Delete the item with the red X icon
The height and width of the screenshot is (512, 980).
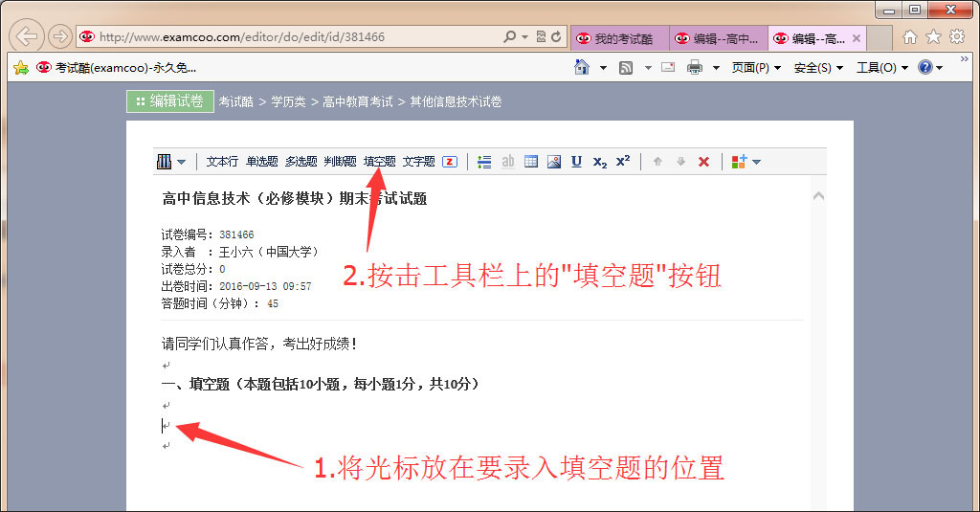[x=703, y=162]
